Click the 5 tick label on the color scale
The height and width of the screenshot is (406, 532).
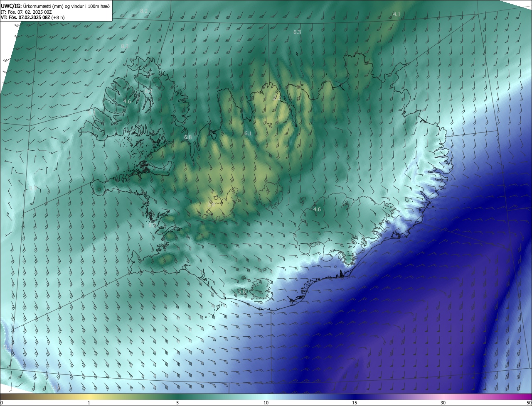[x=177, y=403]
